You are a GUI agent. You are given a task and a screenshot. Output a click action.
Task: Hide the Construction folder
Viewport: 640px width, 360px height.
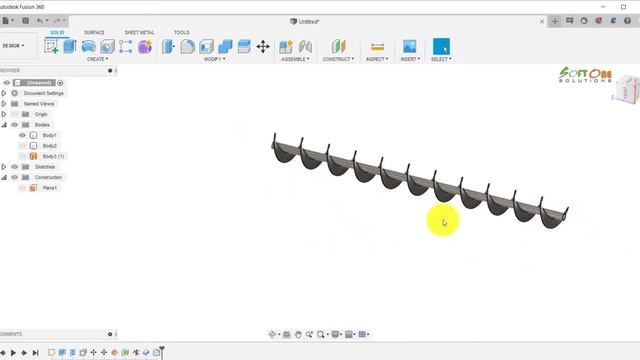[x=15, y=177]
